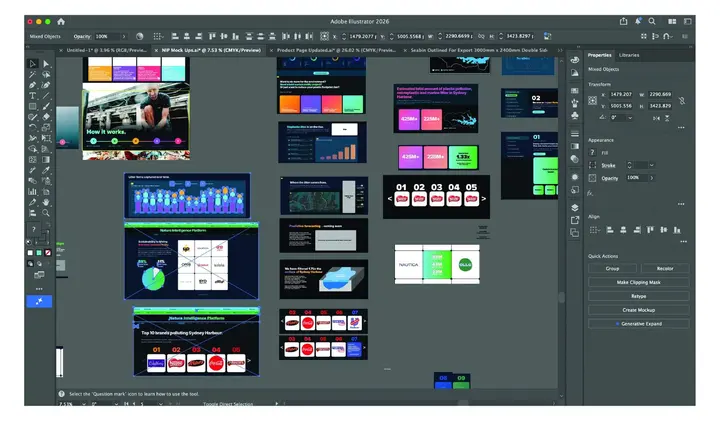
Task: Select the Rotate tool
Action: point(33,128)
